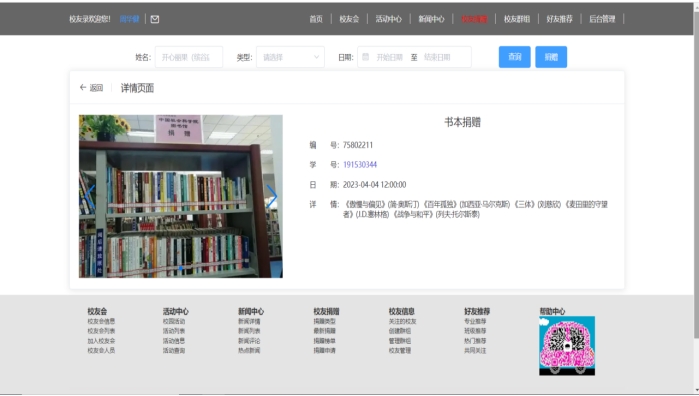Open footer link 校园活动
Viewport: 699px width, 396px height.
tap(174, 321)
